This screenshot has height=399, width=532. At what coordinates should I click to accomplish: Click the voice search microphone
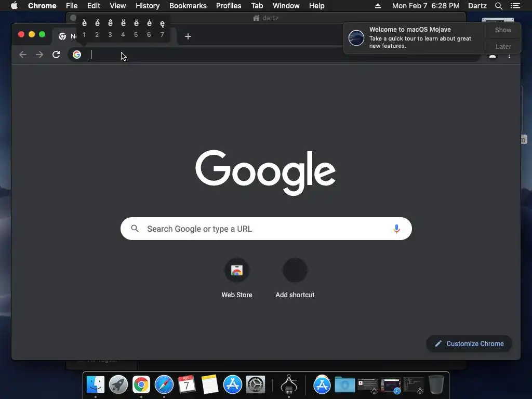click(396, 229)
